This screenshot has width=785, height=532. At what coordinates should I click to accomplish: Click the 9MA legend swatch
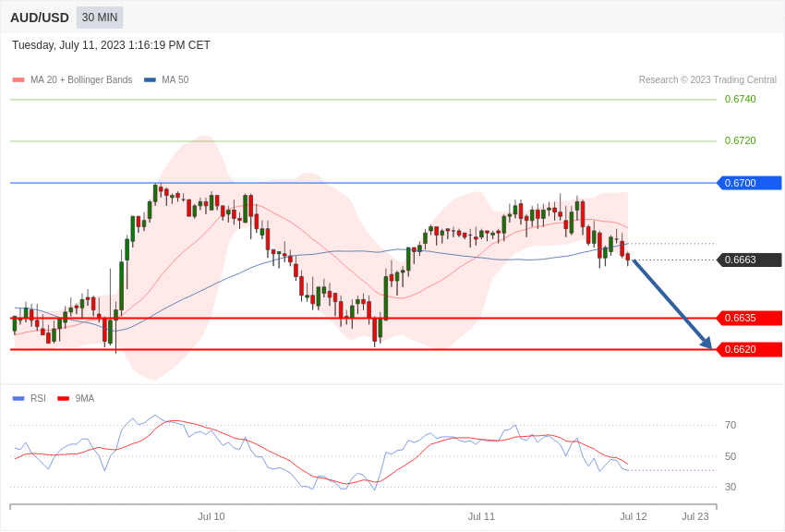(x=64, y=398)
